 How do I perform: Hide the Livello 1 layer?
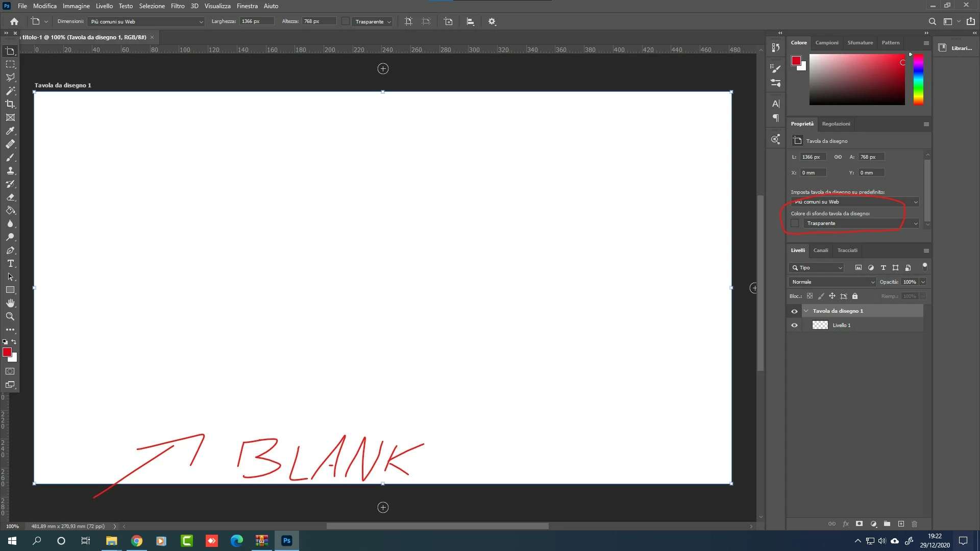pos(794,325)
